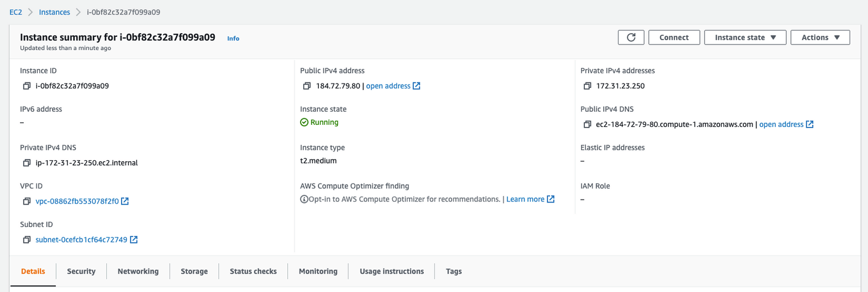The image size is (868, 292).
Task: Open the Networking tab
Action: tap(138, 271)
